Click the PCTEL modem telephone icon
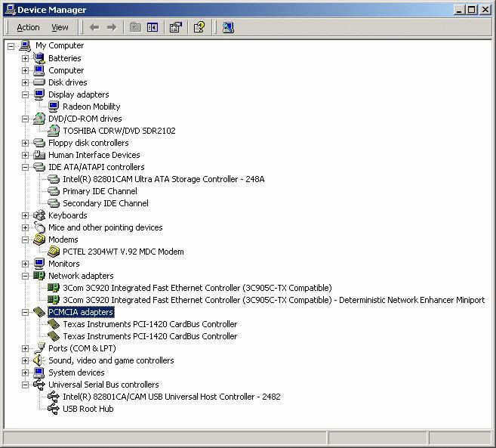Viewport: 496px width, 448px height. (x=54, y=252)
